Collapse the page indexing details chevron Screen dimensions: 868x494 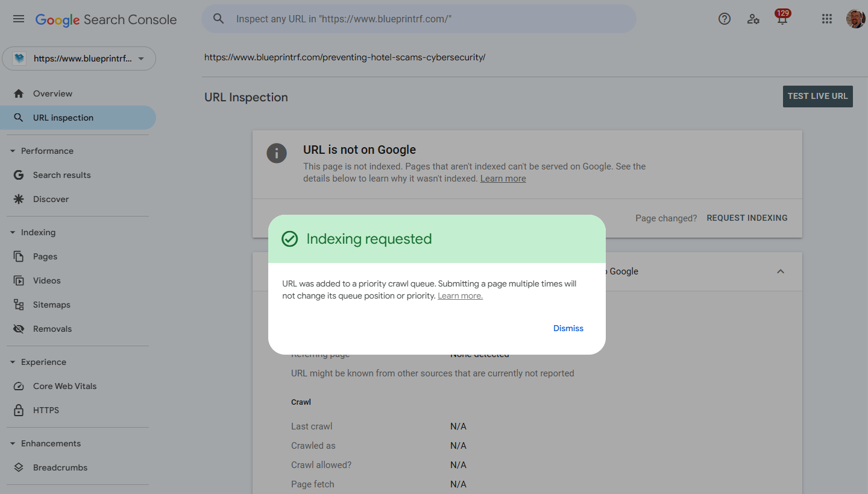[781, 271]
